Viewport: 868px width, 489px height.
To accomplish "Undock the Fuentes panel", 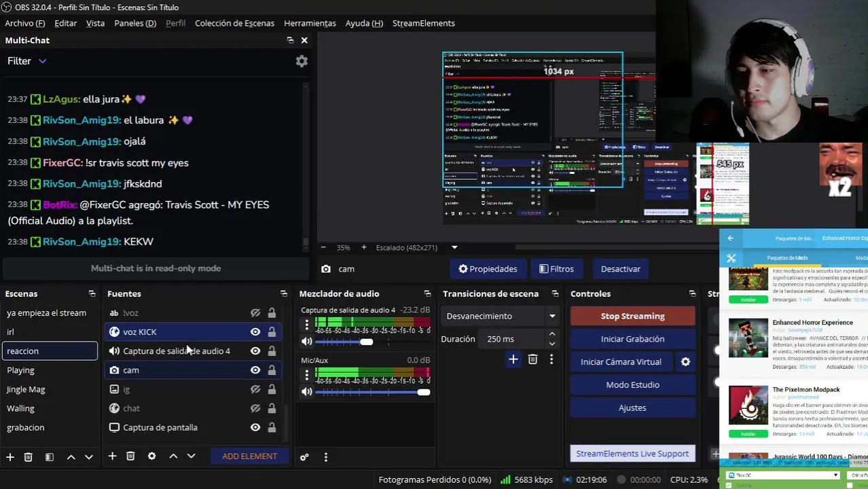I will point(284,293).
